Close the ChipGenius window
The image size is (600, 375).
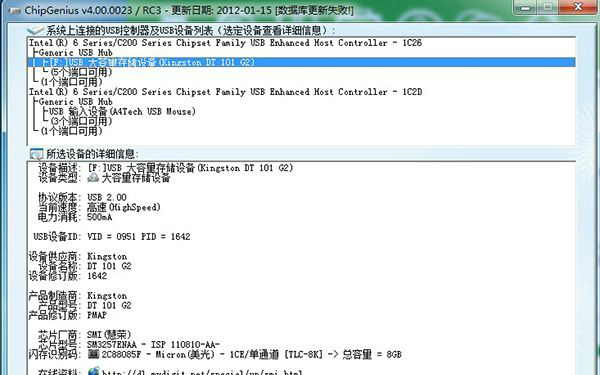click(x=578, y=7)
